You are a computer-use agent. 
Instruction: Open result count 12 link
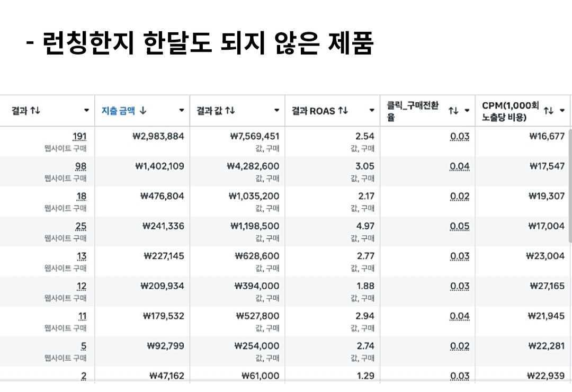(82, 287)
